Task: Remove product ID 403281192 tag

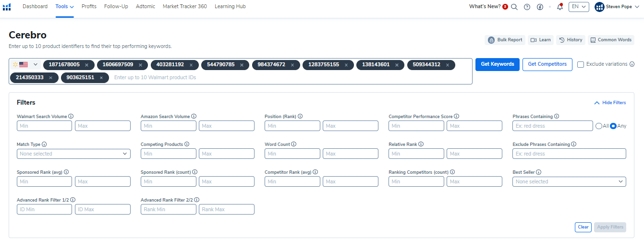Action: coord(191,65)
